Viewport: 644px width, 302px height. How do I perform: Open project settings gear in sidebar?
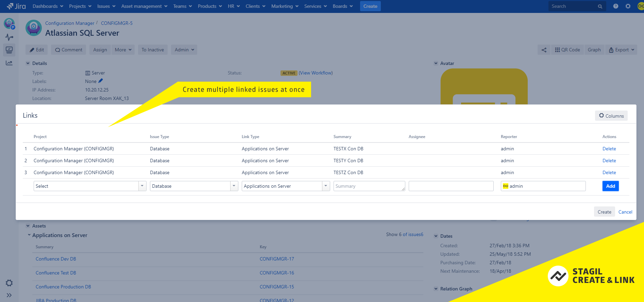(9, 283)
